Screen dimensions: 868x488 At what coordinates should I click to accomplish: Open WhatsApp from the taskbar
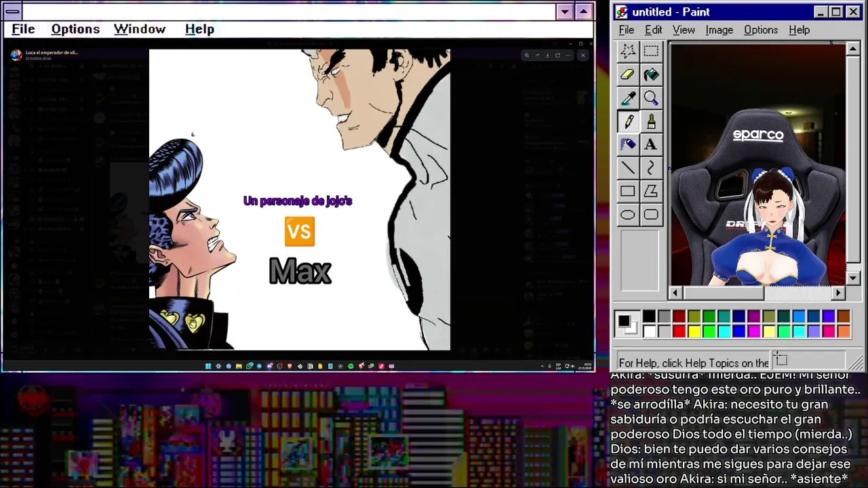coord(248,366)
